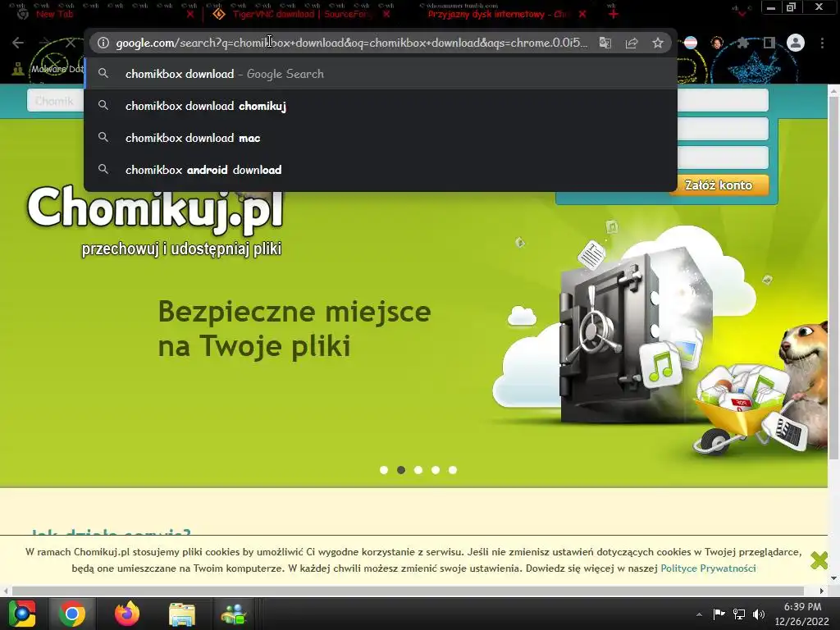840x630 pixels.
Task: Launch Firefox from the taskbar
Action: click(127, 614)
